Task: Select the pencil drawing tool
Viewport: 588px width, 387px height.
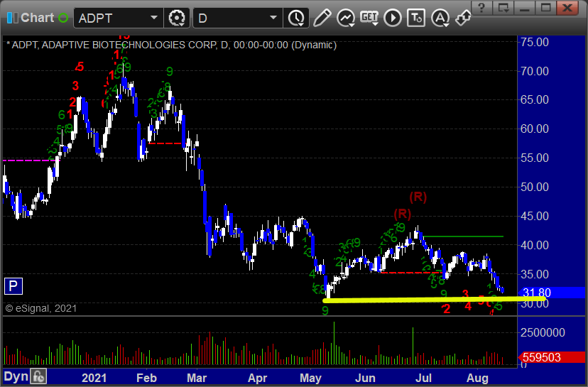Action: (x=322, y=18)
